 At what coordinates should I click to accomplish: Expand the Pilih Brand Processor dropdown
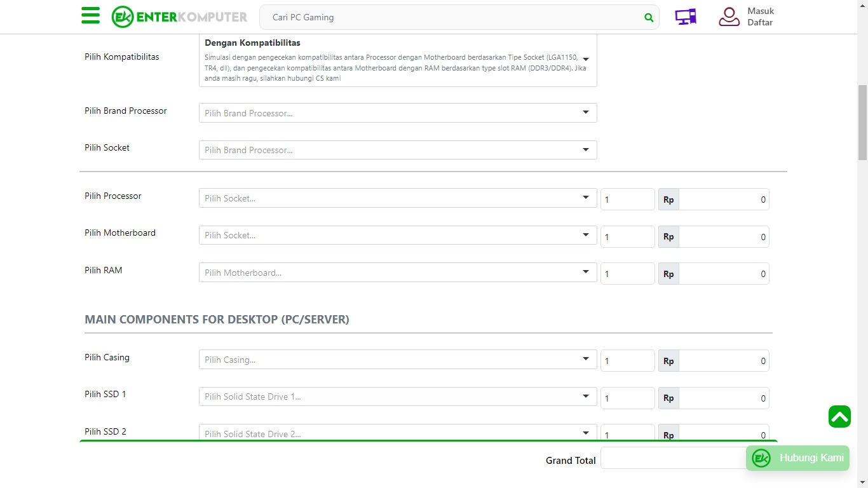point(397,113)
